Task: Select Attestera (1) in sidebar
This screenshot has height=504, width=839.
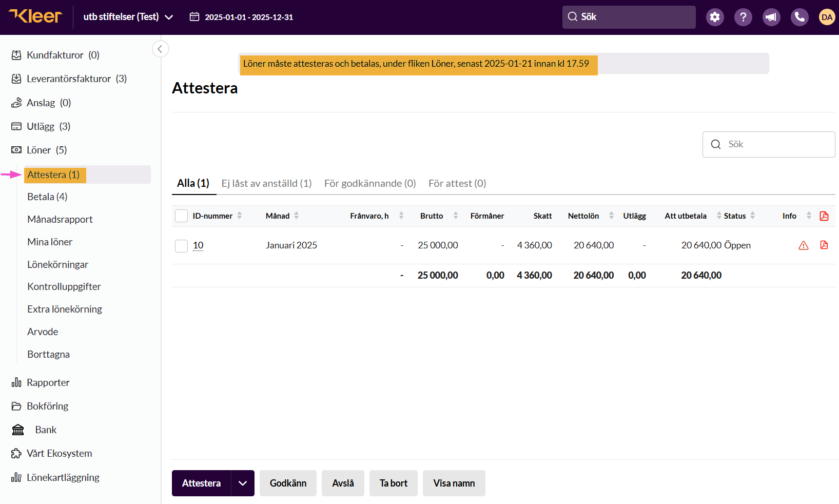Action: 87,175
